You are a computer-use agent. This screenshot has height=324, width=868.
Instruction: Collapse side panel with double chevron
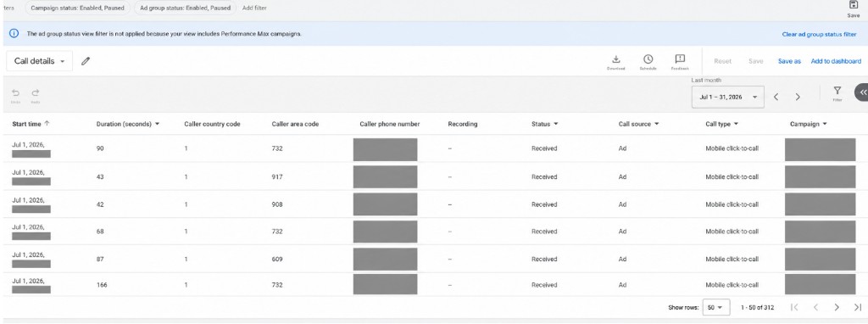pyautogui.click(x=862, y=92)
